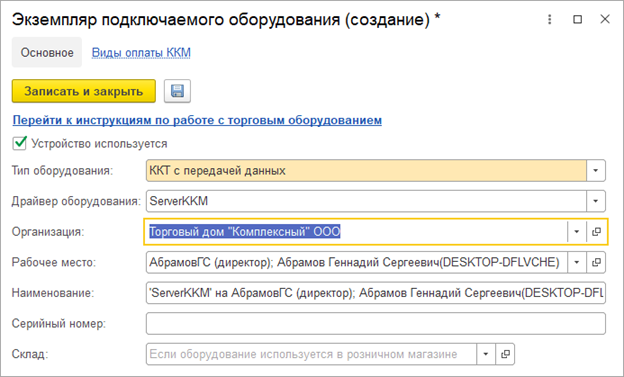Click the Организация field with Торговый дом value
This screenshot has width=624, height=377.
click(x=356, y=231)
